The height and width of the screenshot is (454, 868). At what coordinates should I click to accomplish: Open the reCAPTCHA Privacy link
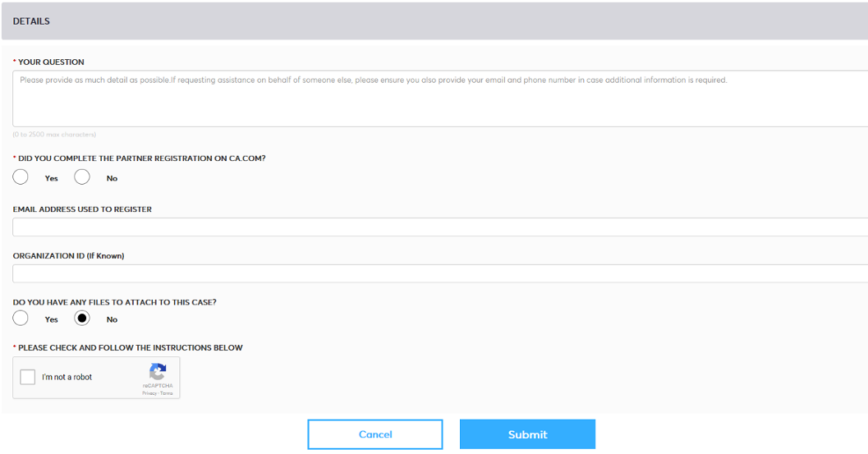[149, 393]
